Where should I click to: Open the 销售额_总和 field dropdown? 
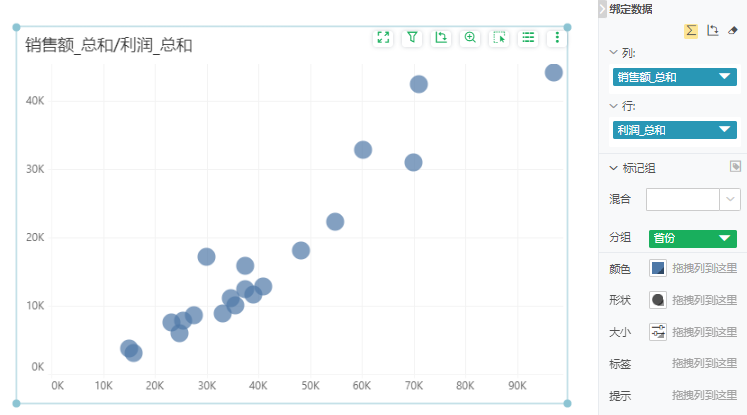(x=725, y=77)
